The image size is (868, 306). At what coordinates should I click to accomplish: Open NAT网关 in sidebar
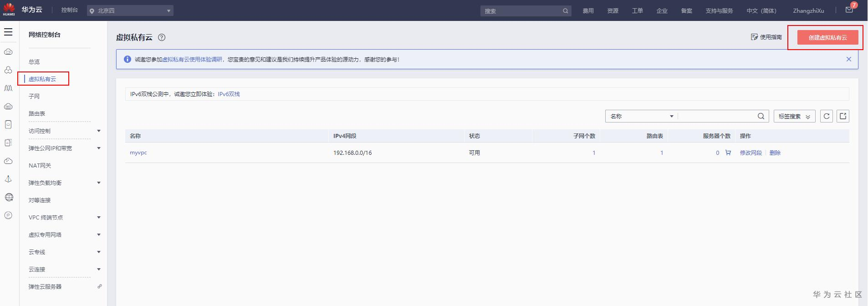click(40, 165)
